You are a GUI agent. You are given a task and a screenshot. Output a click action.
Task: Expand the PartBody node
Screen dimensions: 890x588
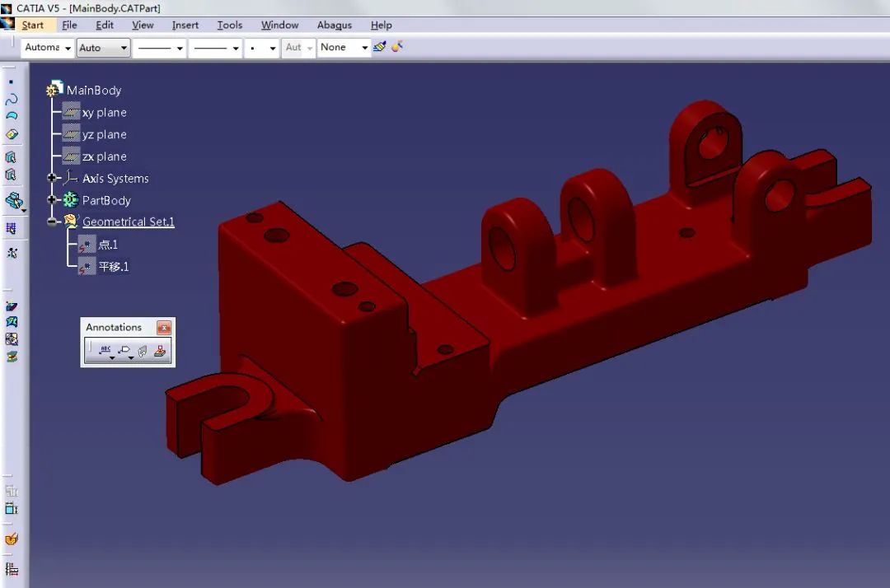[x=52, y=199]
